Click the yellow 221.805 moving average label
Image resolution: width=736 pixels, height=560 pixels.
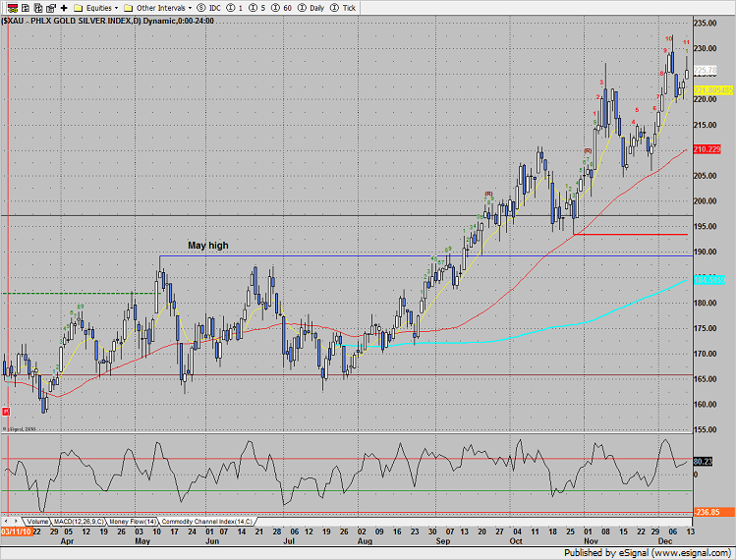coord(713,90)
